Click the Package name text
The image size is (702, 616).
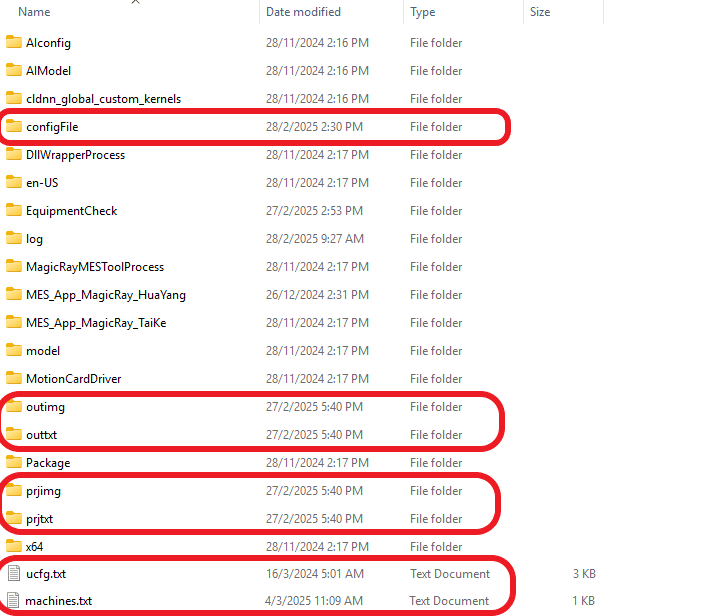click(48, 463)
